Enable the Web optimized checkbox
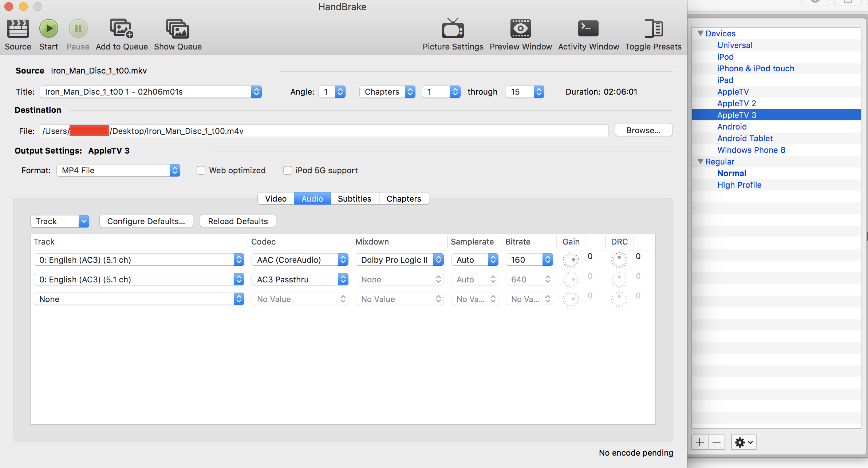This screenshot has height=468, width=868. (201, 170)
